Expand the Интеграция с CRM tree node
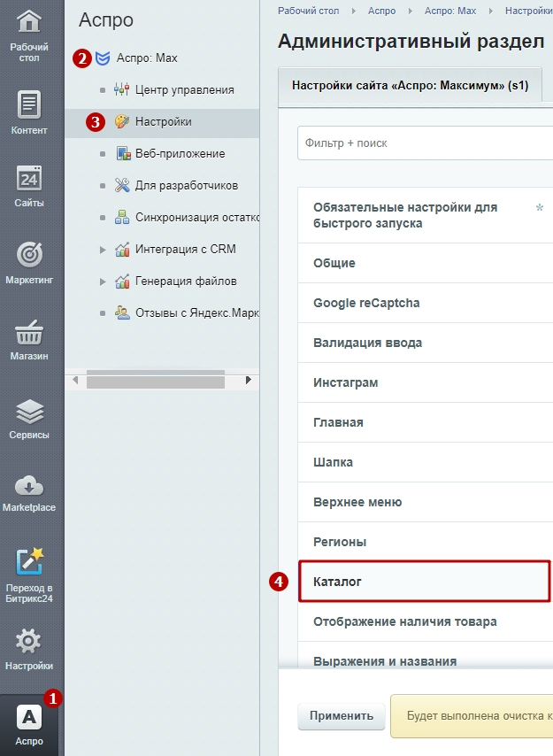The height and width of the screenshot is (756, 553). [x=102, y=250]
